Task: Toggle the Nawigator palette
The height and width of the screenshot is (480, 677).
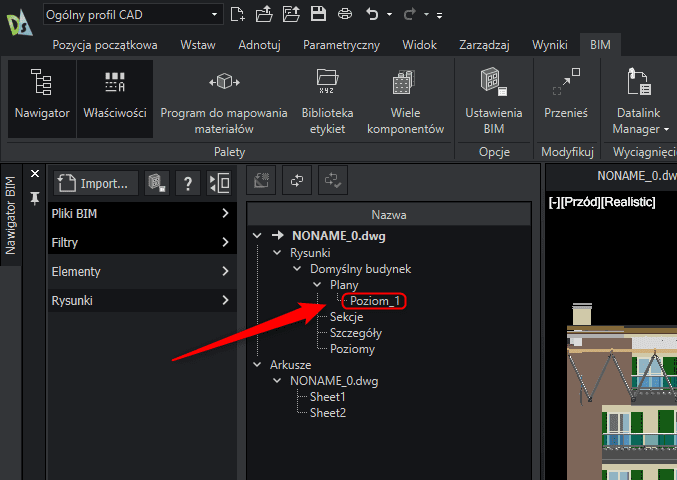Action: click(x=42, y=99)
